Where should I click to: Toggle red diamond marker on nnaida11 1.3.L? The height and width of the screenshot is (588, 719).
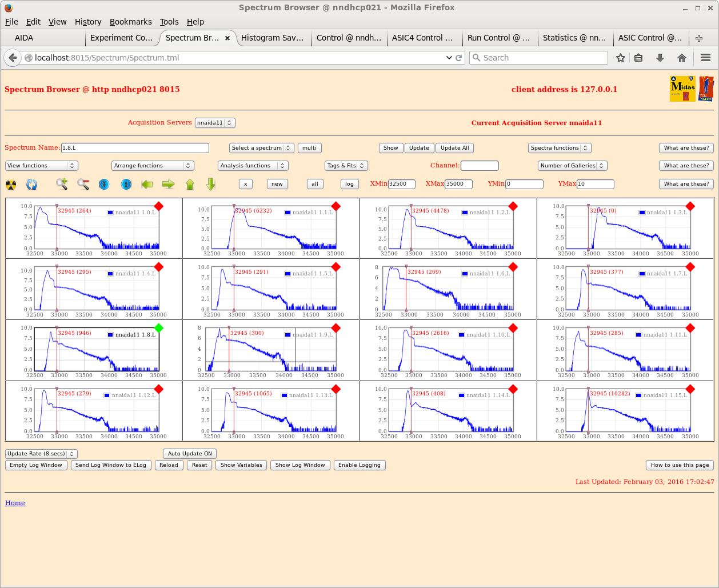pos(690,206)
